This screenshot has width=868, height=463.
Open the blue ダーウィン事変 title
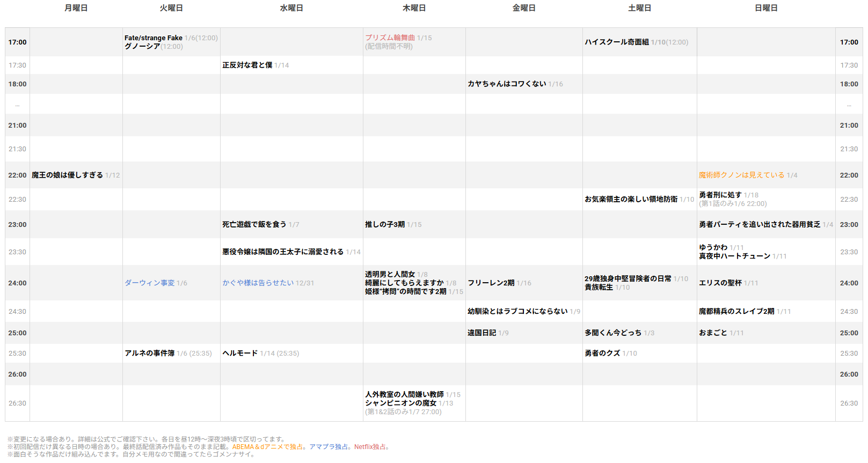point(149,283)
